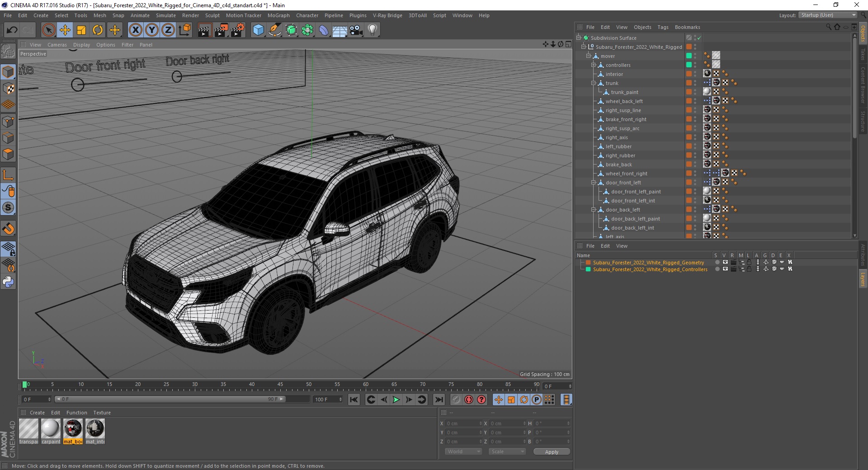
Task: Switch to Edges mode
Action: [x=8, y=138]
